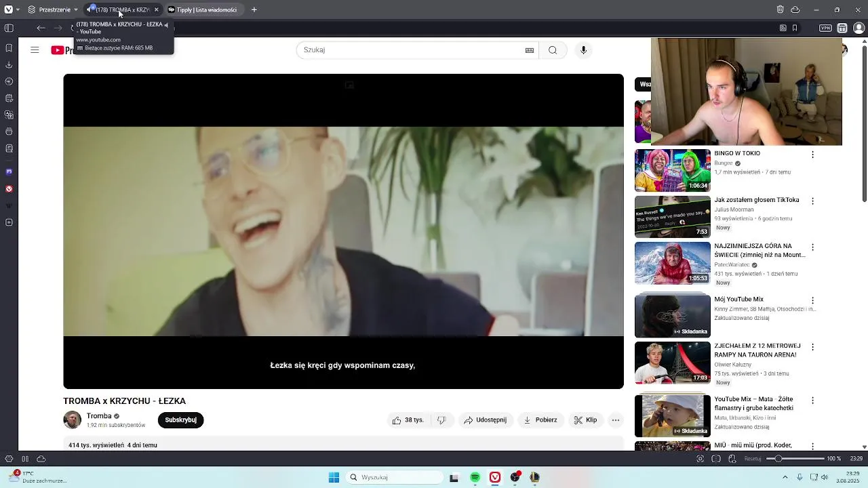Screen dimensions: 868x488
Task: Switch to the TROMBA x KRZYCHU tab
Action: pos(122,9)
